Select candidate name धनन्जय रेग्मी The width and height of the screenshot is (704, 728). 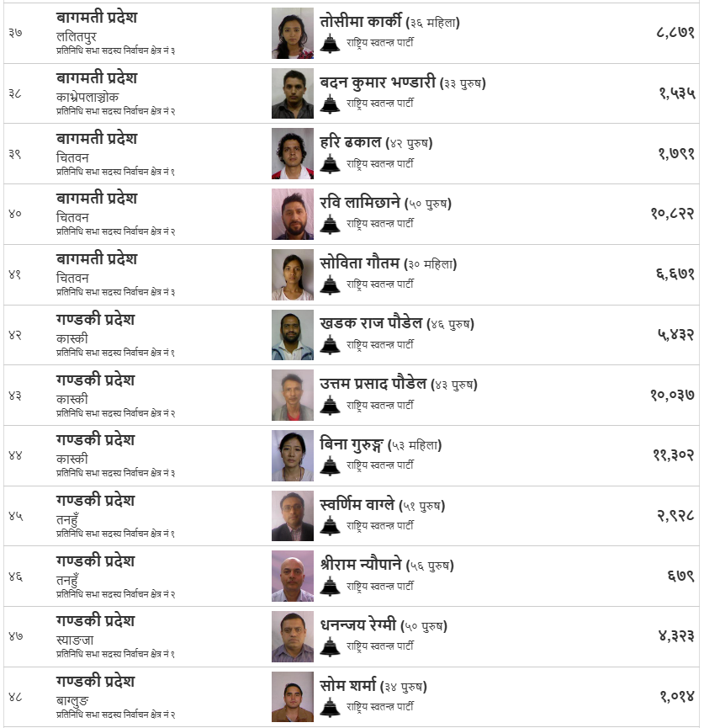[x=358, y=625]
